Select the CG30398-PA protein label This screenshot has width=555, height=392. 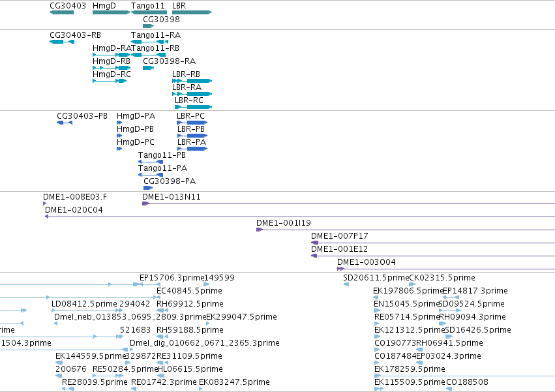170,182
